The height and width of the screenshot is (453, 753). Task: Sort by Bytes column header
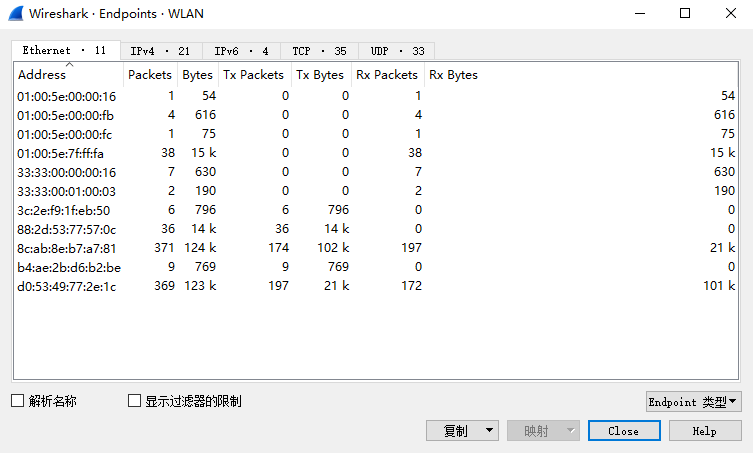(x=197, y=74)
